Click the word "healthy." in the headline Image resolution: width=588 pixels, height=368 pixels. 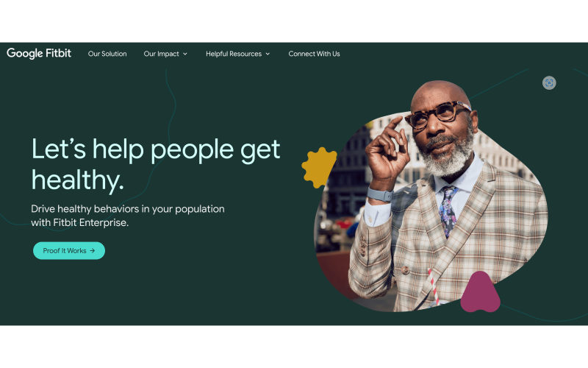[78, 180]
